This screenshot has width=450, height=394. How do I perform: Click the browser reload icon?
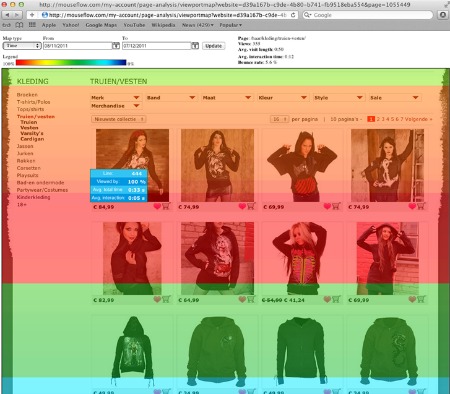(x=293, y=15)
